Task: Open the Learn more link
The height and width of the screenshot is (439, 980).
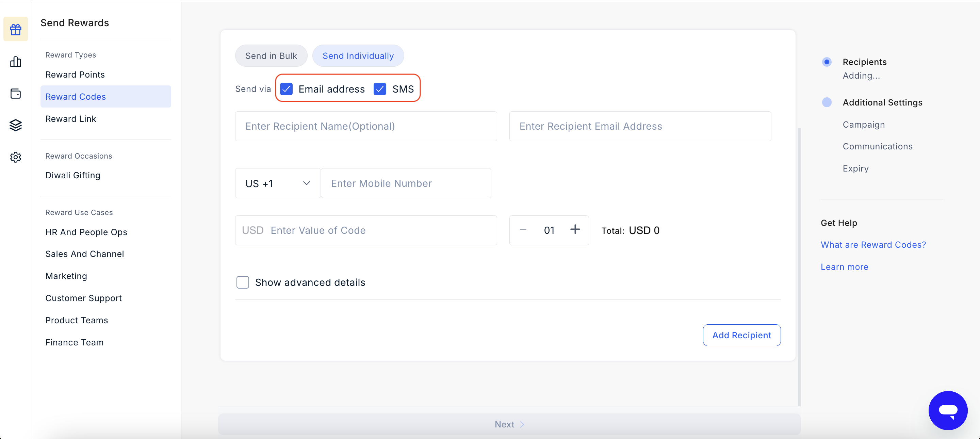Action: (x=844, y=267)
